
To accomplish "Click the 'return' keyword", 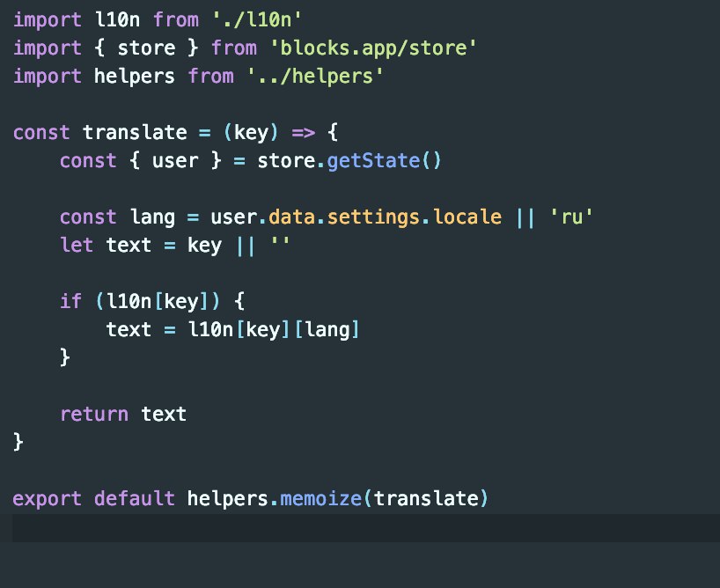I will [94, 414].
